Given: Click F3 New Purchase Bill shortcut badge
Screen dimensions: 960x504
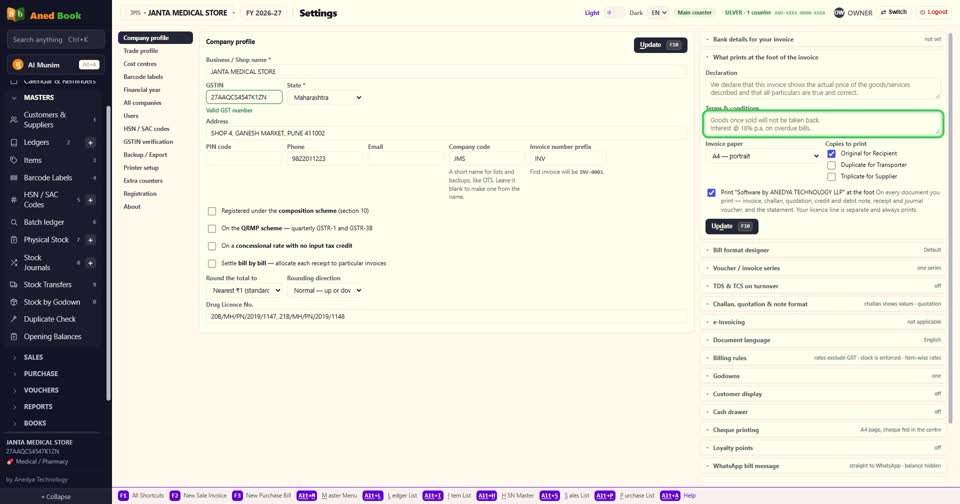Looking at the screenshot, I should coord(237,495).
